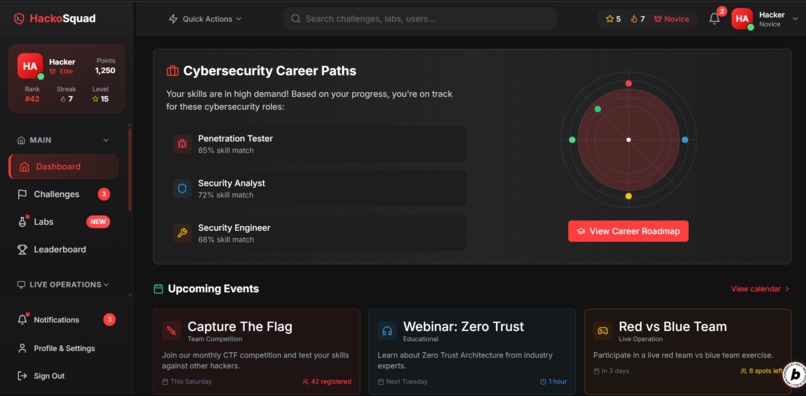Image resolution: width=806 pixels, height=396 pixels.
Task: Click the yellow dot at bottom of radar chart
Action: point(628,196)
